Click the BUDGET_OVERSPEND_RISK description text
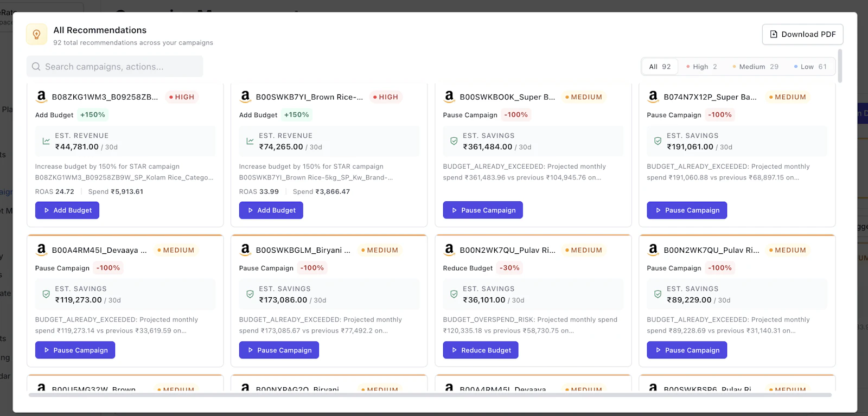 (x=530, y=325)
